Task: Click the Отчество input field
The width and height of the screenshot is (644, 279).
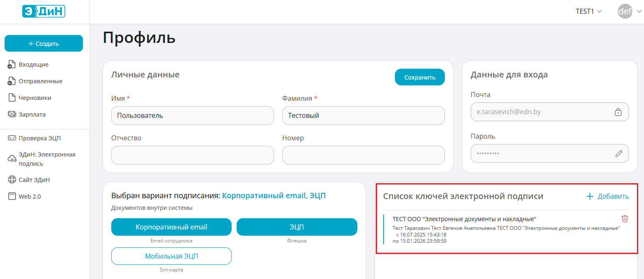Action: click(192, 155)
